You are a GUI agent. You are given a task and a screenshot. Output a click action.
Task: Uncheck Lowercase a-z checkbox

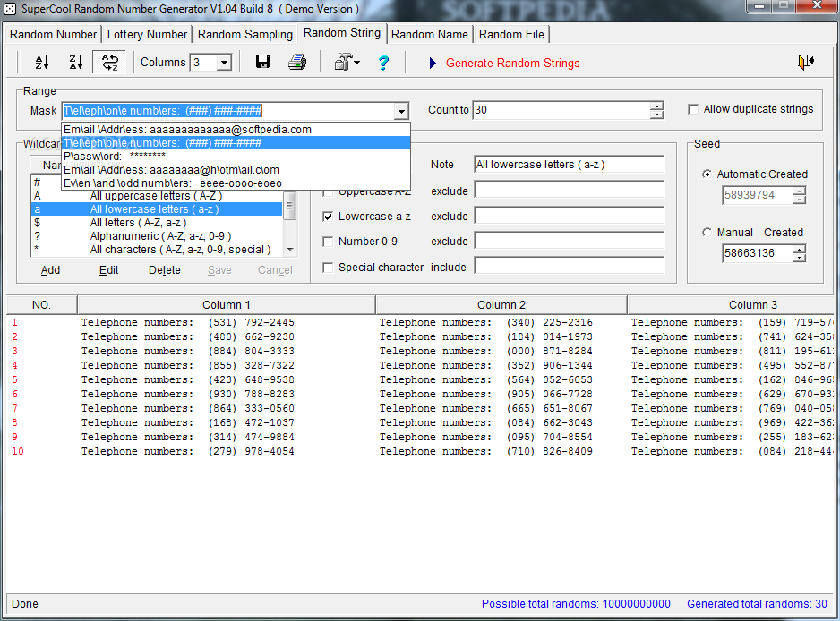click(328, 217)
